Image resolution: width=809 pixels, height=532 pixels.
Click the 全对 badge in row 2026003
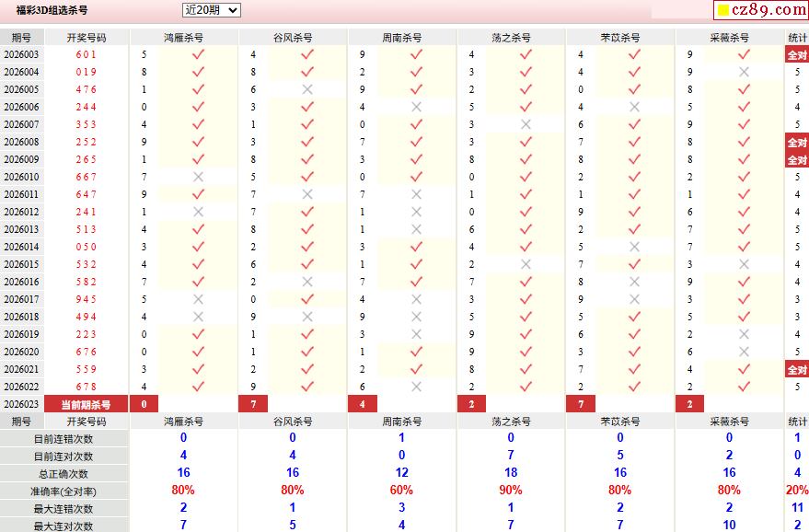796,54
